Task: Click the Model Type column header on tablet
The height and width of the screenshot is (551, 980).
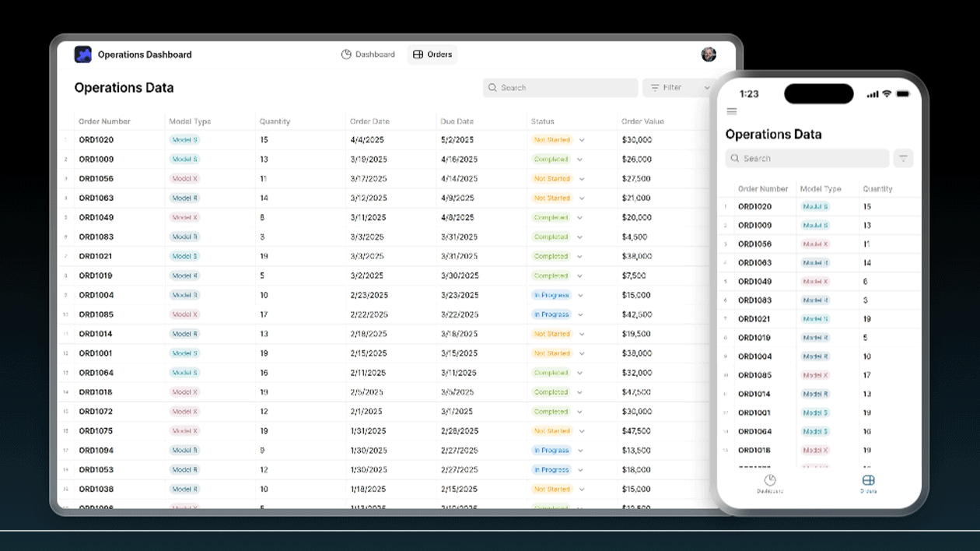Action: point(190,121)
